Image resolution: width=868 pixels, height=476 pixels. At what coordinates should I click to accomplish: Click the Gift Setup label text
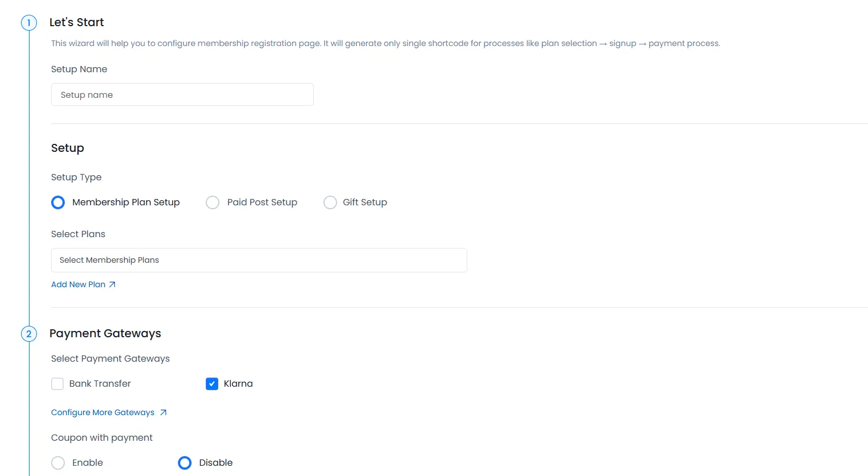click(x=365, y=202)
